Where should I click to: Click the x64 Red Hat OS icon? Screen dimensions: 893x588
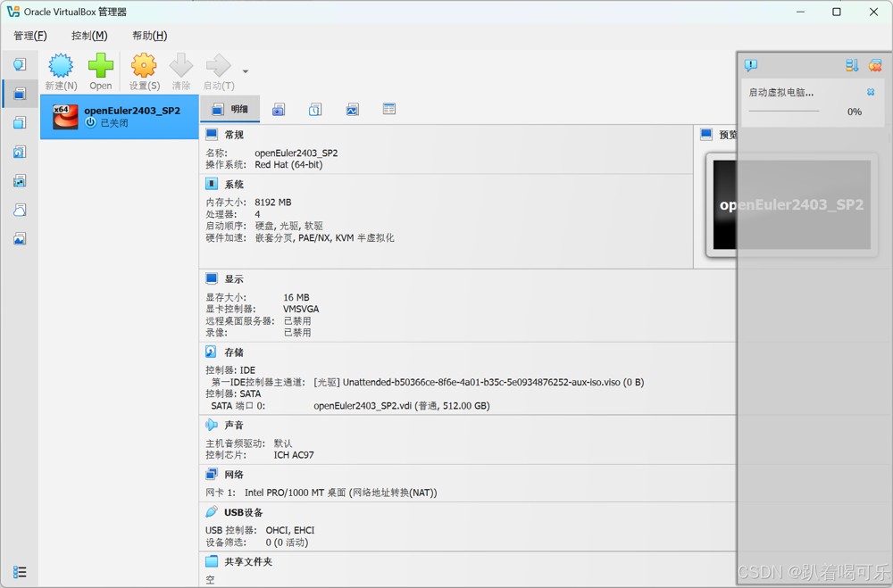[x=65, y=117]
